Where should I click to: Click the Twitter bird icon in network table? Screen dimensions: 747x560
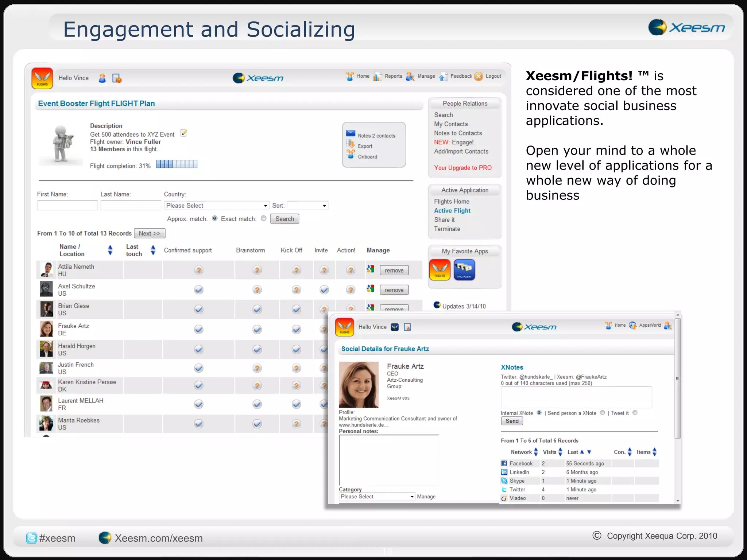504,490
